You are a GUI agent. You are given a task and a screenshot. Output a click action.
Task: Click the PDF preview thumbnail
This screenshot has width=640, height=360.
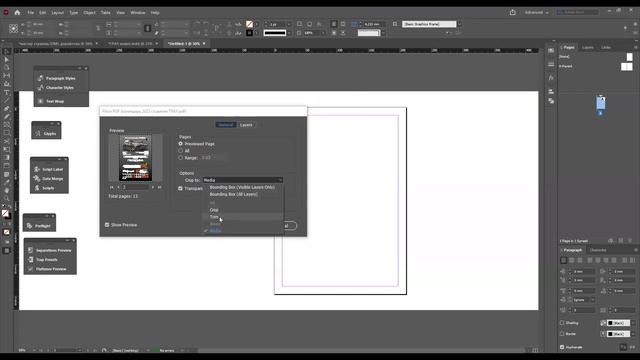coord(136,158)
